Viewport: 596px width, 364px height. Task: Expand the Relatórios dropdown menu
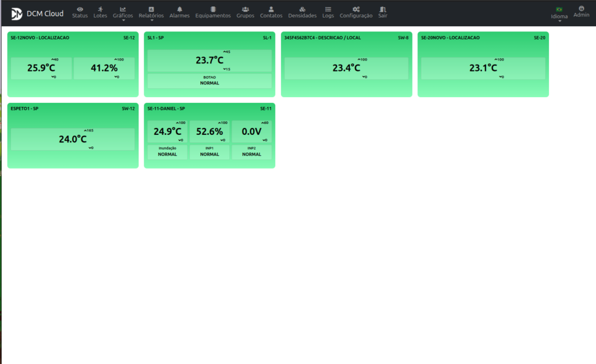tap(151, 13)
